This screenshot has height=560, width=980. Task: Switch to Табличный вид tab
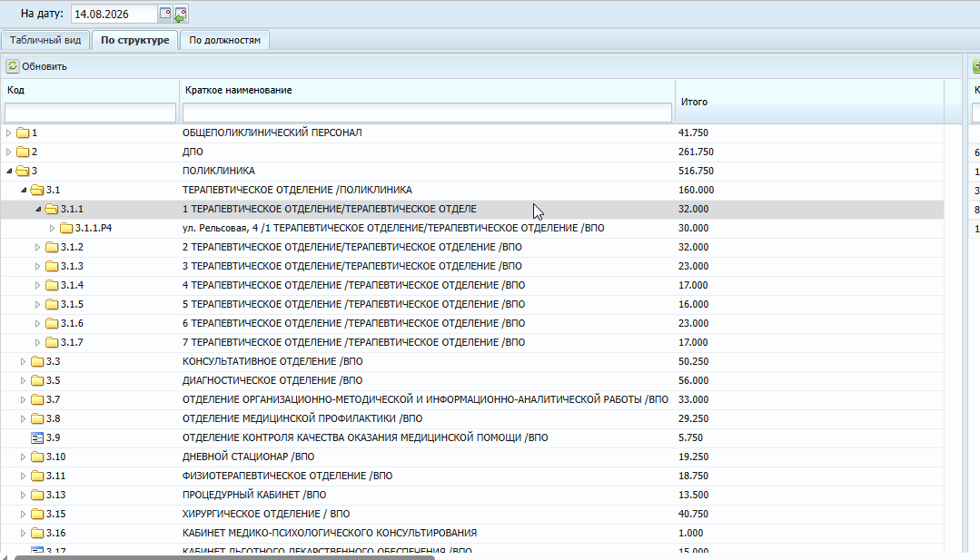(x=45, y=40)
